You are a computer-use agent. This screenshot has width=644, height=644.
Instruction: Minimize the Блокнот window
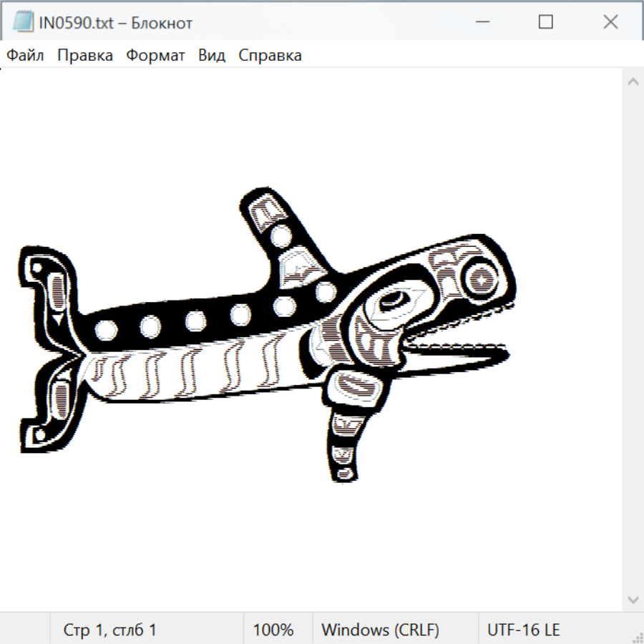[481, 22]
